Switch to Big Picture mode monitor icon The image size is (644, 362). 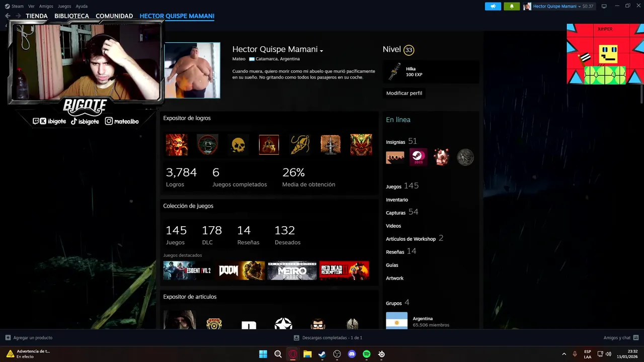pyautogui.click(x=604, y=6)
